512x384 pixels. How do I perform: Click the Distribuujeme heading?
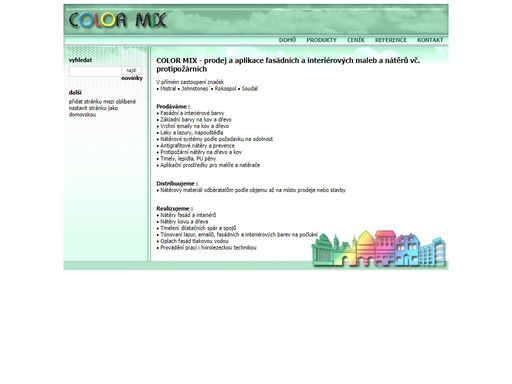(x=177, y=184)
